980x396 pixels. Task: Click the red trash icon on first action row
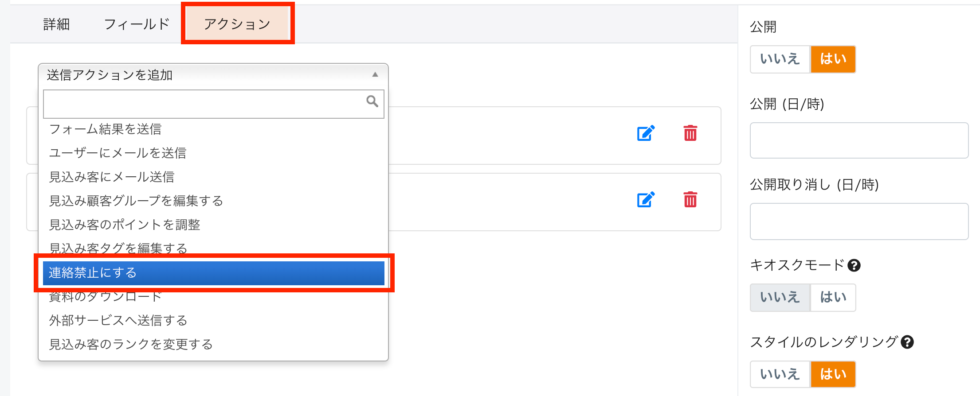[690, 133]
